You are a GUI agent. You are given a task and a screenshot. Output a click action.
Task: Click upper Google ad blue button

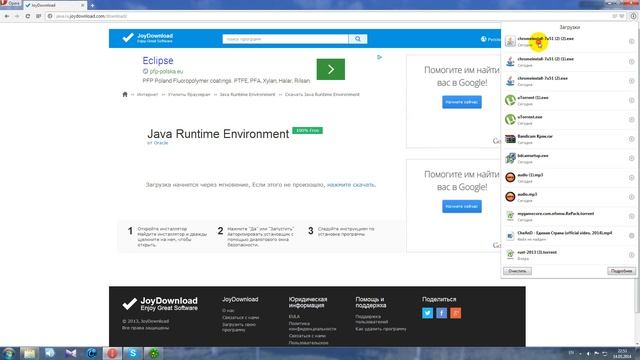click(x=462, y=102)
